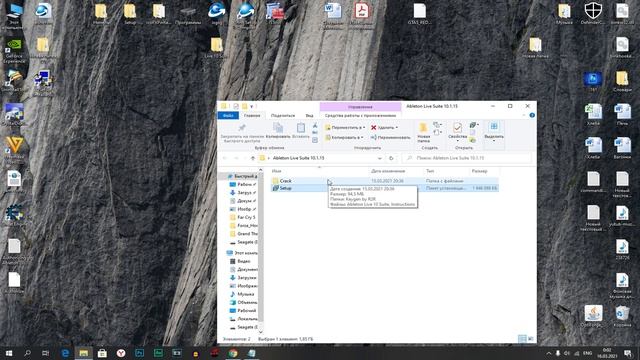The width and height of the screenshot is (640, 360).
Task: Open the PDF document desktop icon
Action: coord(362,16)
